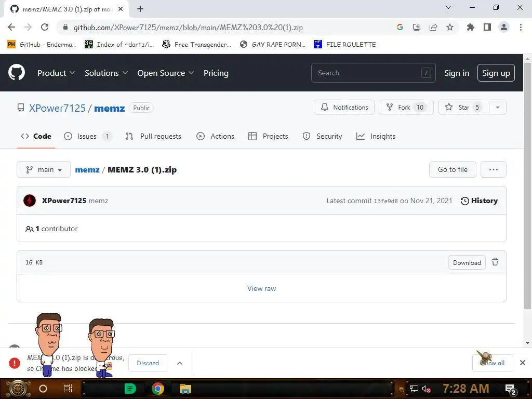Close the memz/MEMZ 3.0 tab
532x399 pixels.
(x=121, y=9)
